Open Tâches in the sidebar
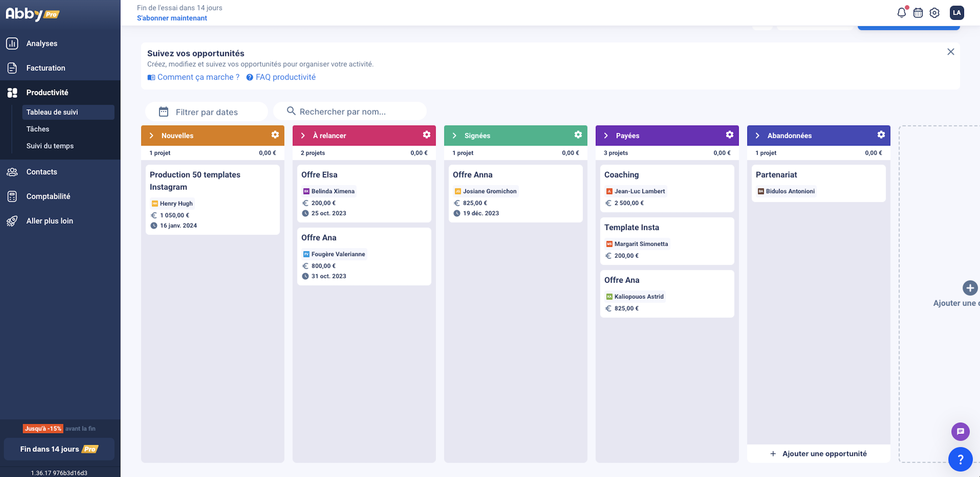The image size is (980, 477). pyautogui.click(x=38, y=129)
